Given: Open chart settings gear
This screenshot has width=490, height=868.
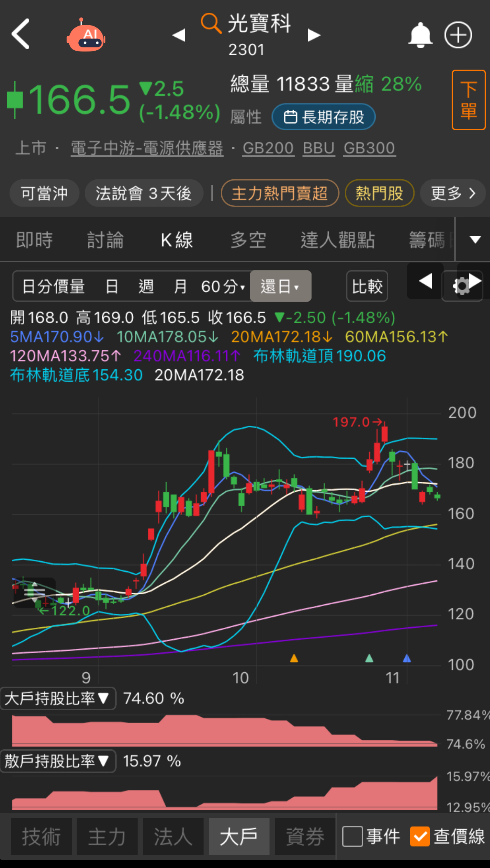Looking at the screenshot, I should click(x=461, y=286).
